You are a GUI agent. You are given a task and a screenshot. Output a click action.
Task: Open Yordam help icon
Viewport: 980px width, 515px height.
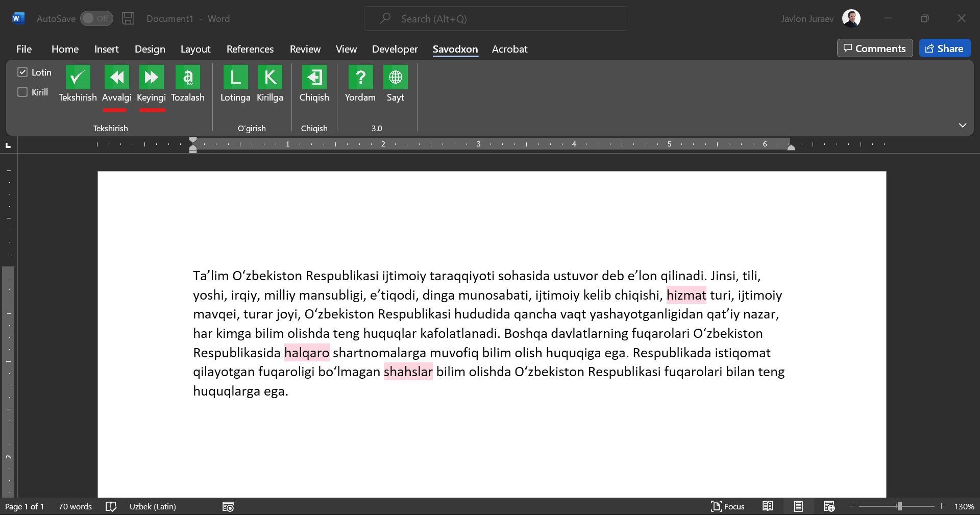click(x=360, y=78)
